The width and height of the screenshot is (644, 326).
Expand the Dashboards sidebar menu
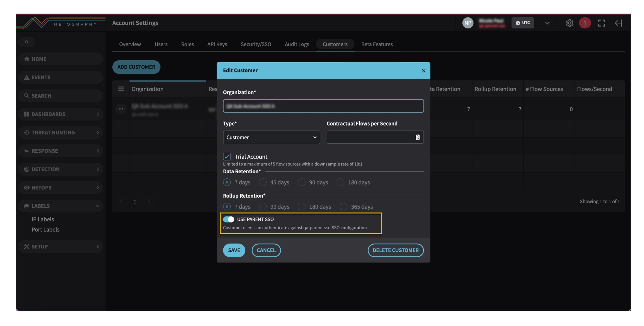60,114
